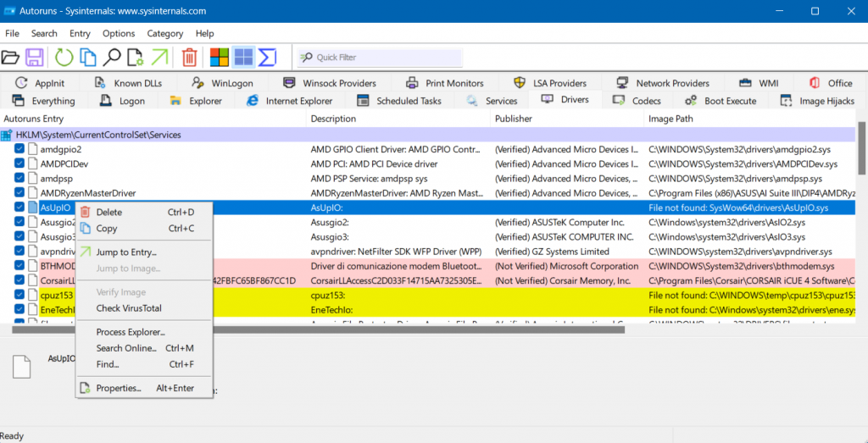This screenshot has height=443, width=868.
Task: Click the file icon of amdgpio2 entry
Action: [x=33, y=149]
